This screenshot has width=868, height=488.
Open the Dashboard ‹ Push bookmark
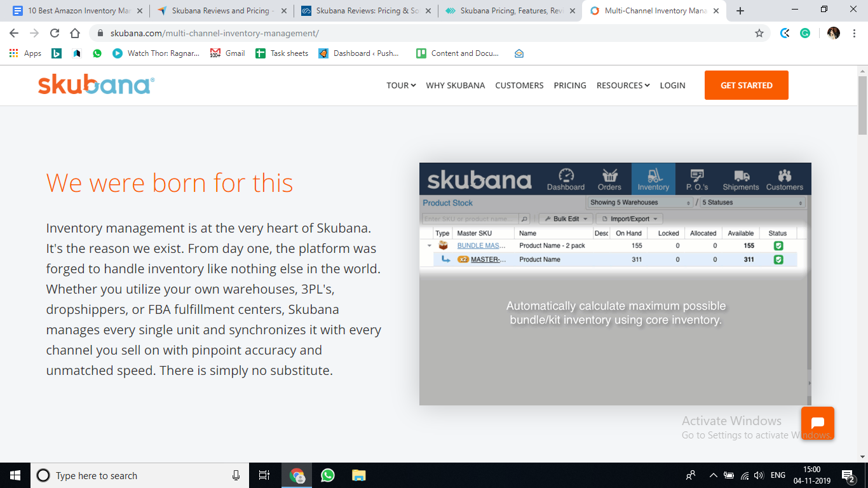359,53
